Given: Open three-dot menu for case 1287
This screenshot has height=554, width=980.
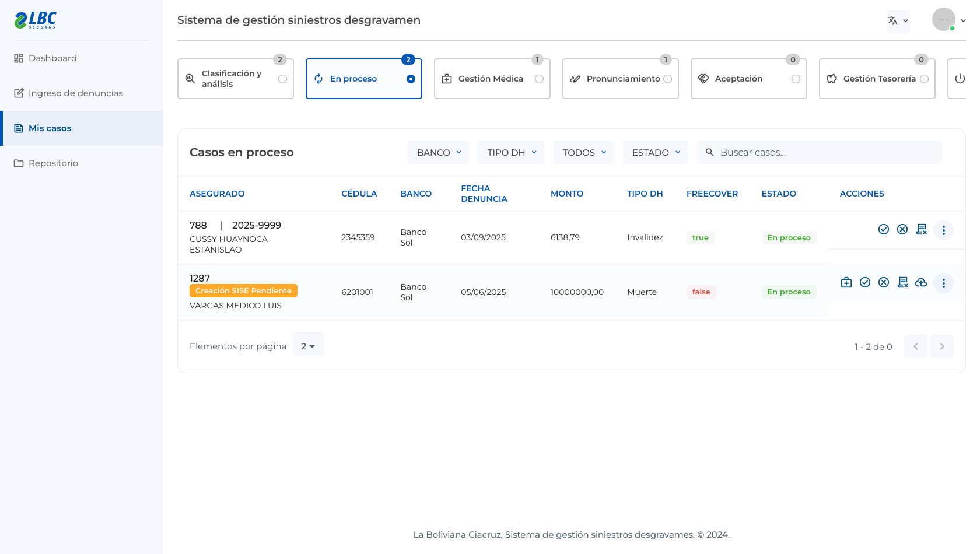Looking at the screenshot, I should [943, 283].
